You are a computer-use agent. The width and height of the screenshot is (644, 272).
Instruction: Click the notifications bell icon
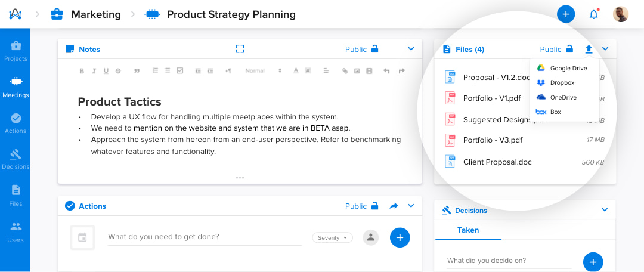[x=593, y=14]
